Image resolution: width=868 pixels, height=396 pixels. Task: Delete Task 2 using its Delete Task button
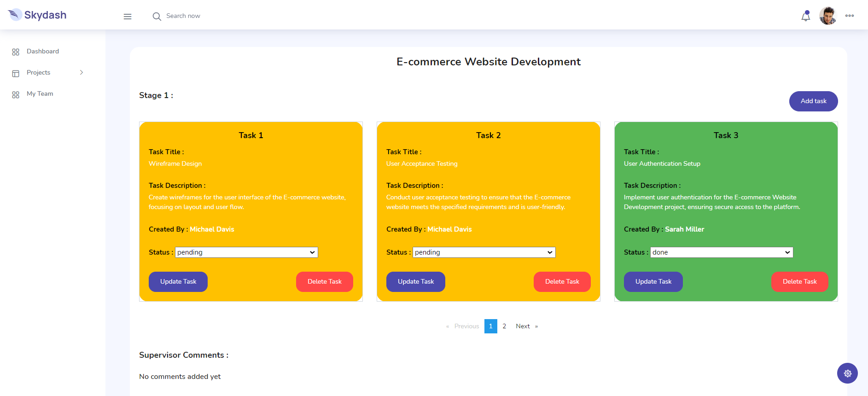coord(562,282)
